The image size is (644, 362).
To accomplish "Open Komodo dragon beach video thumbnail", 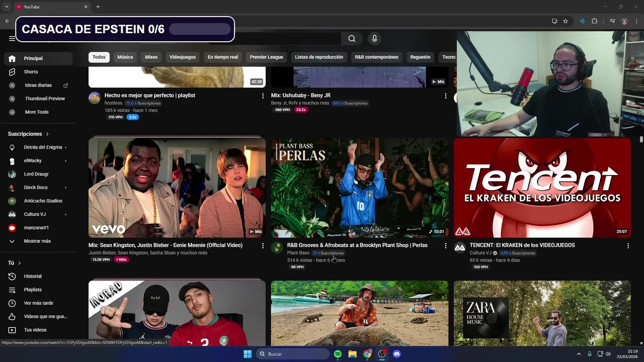I will [x=360, y=313].
